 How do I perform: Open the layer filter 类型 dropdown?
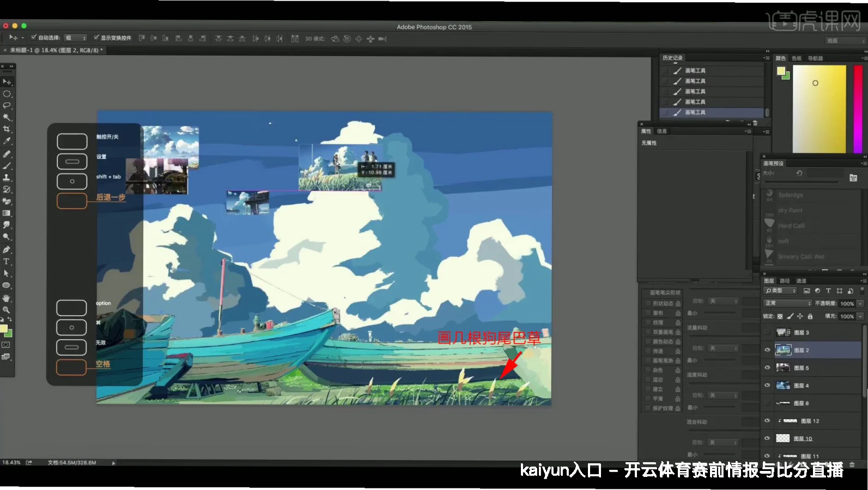point(780,291)
